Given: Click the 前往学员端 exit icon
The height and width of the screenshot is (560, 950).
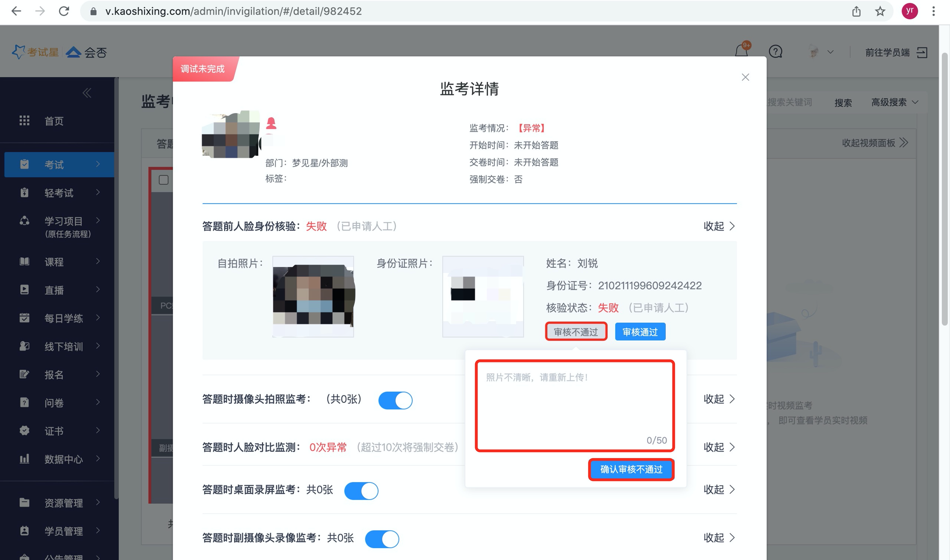Looking at the screenshot, I should [x=922, y=52].
